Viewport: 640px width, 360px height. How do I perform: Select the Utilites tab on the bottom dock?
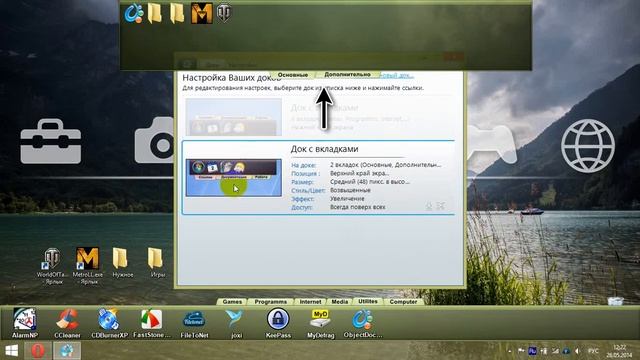tap(368, 301)
